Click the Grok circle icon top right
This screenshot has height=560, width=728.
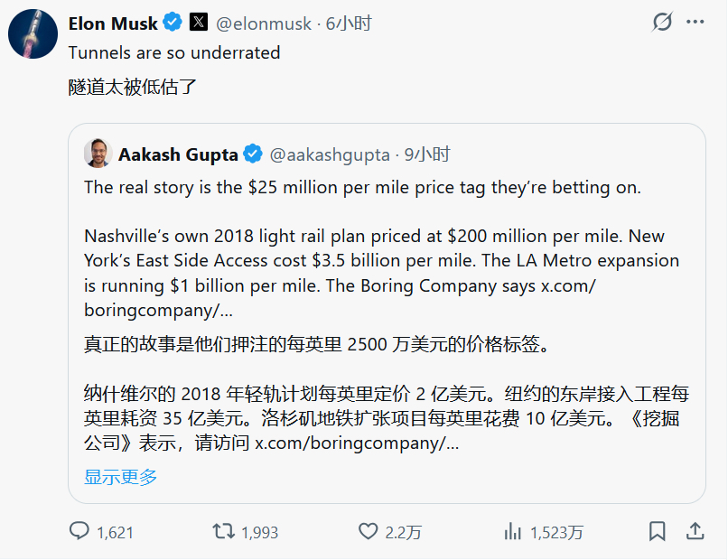(x=662, y=23)
